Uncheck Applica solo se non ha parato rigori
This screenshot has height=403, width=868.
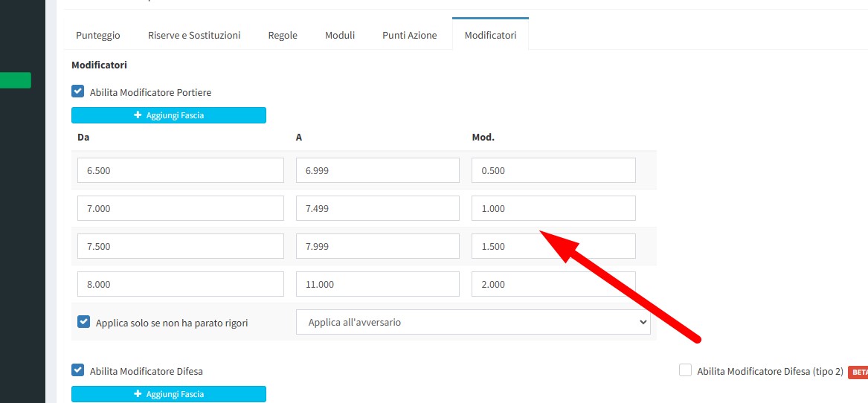(84, 322)
